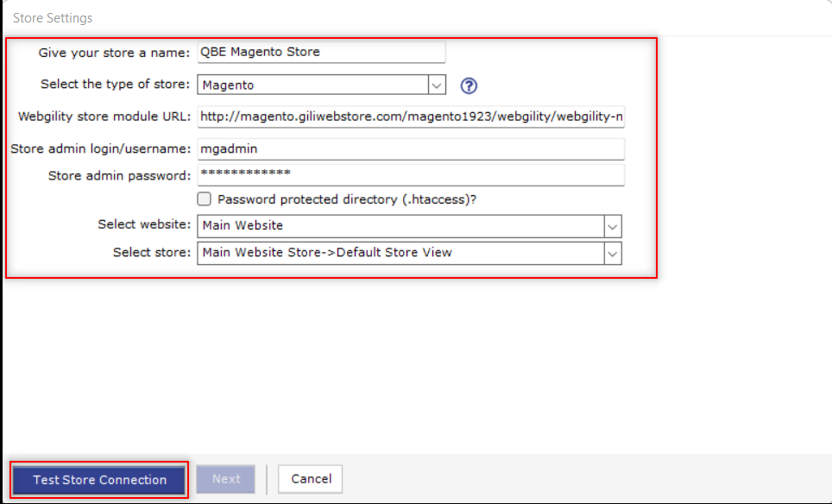Click the 'Select store' label

click(x=151, y=252)
